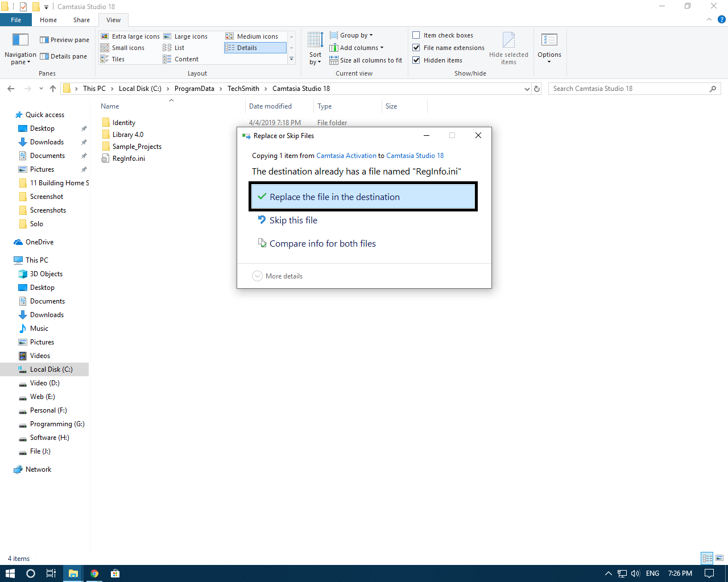
Task: Open the Camtasia Activation source link
Action: pos(346,156)
